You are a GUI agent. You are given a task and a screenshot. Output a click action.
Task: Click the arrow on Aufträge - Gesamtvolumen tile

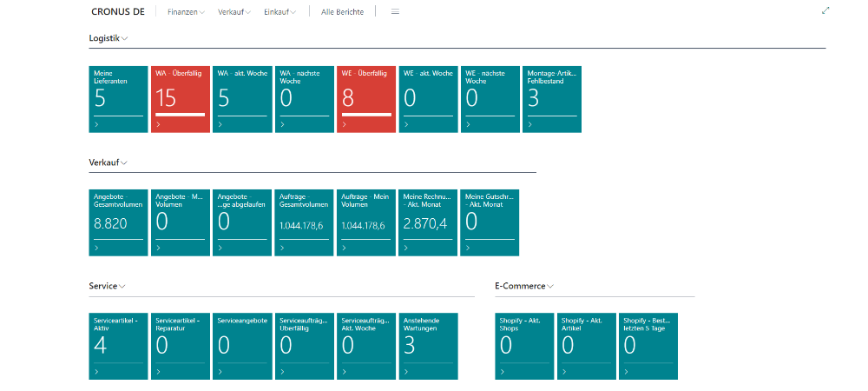coord(282,249)
